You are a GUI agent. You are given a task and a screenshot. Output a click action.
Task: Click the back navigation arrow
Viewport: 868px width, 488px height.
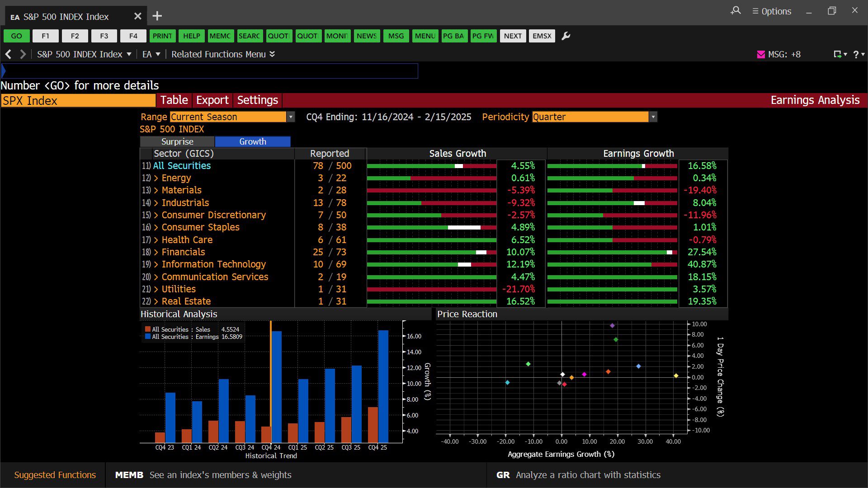coord(8,54)
